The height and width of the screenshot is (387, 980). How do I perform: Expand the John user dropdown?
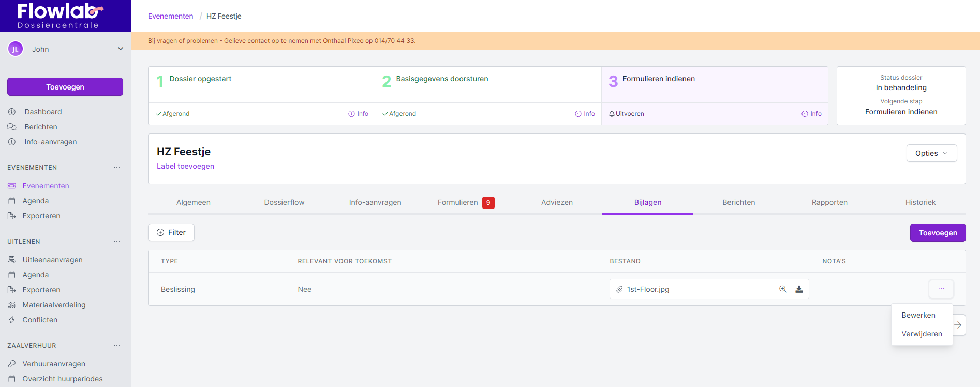click(x=120, y=49)
